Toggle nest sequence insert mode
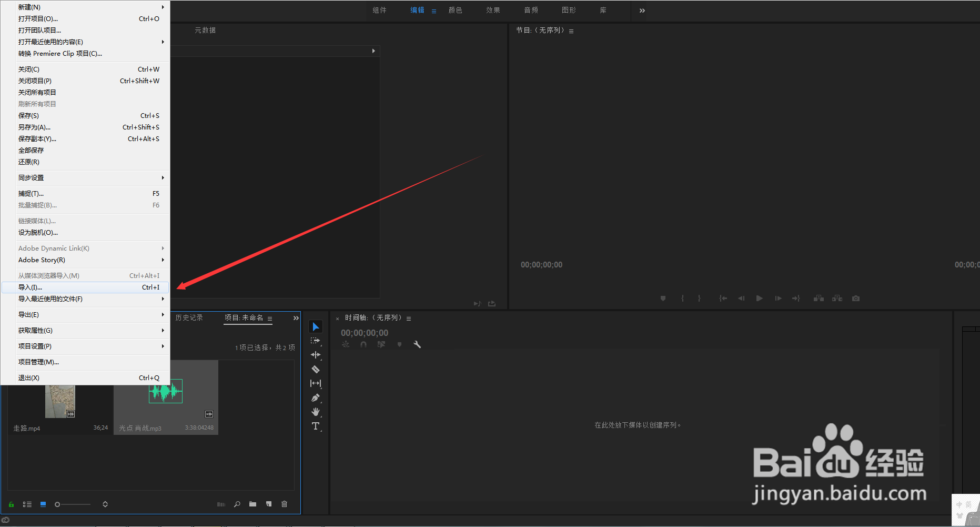Image resolution: width=980 pixels, height=527 pixels. click(346, 344)
